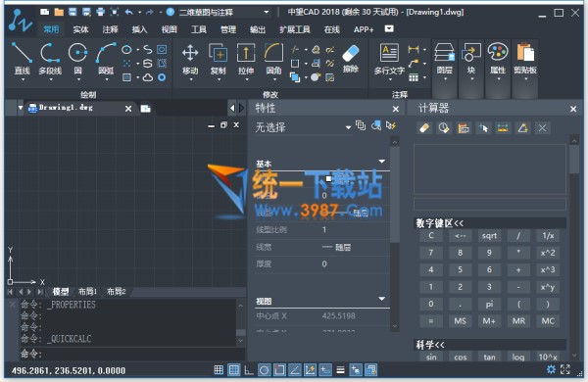Toggle polar tracking circle icon in status bar
Image resolution: width=588 pixels, height=382 pixels.
point(264,370)
